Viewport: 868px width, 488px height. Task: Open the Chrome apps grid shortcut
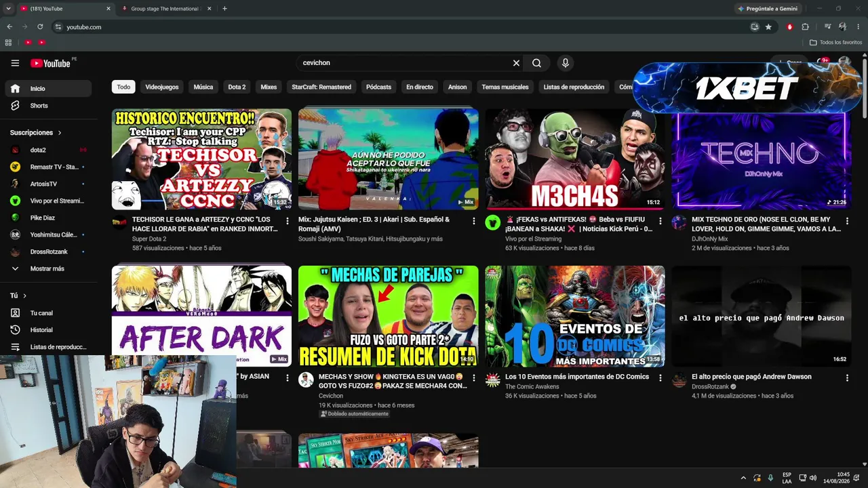pos(8,42)
